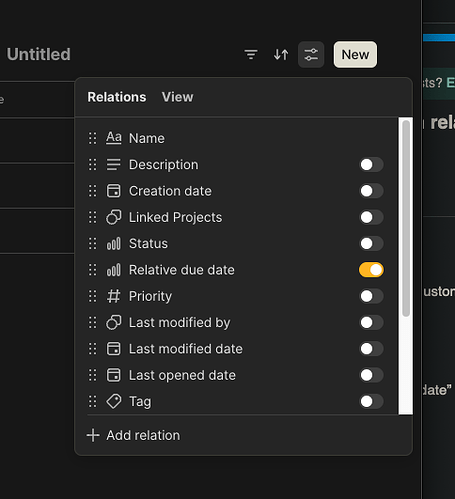
Task: Select the Relations tab
Action: pos(117,97)
